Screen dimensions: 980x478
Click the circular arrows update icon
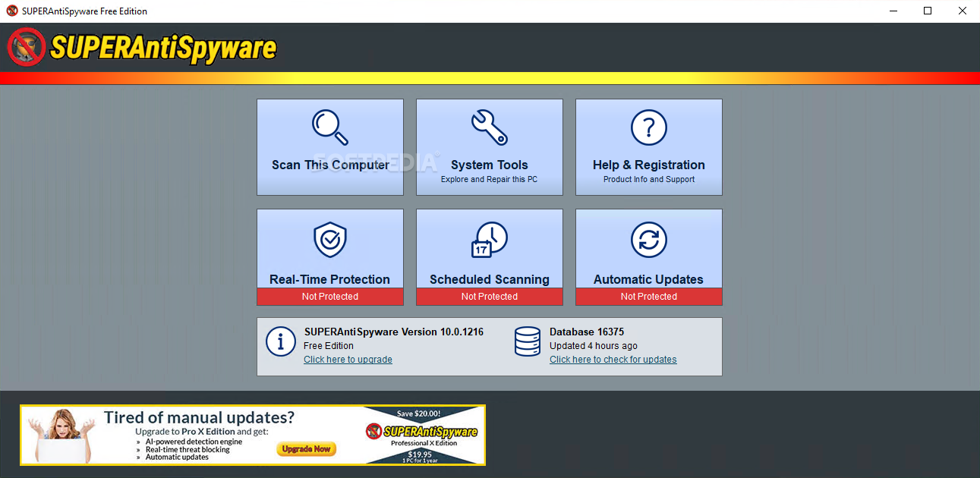649,241
